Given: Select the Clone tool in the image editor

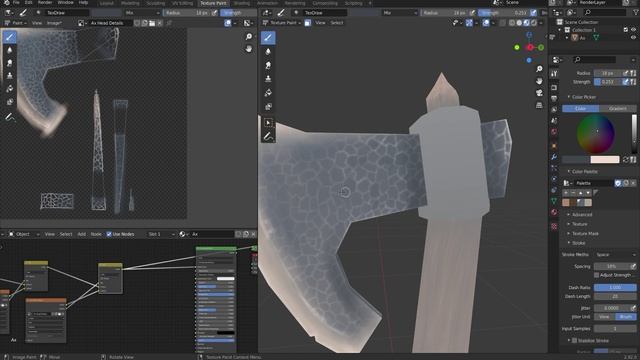Looking at the screenshot, I should pos(10,76).
